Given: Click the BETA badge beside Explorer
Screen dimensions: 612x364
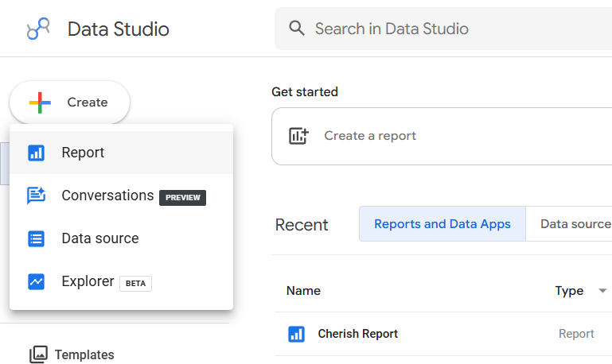Looking at the screenshot, I should [135, 283].
